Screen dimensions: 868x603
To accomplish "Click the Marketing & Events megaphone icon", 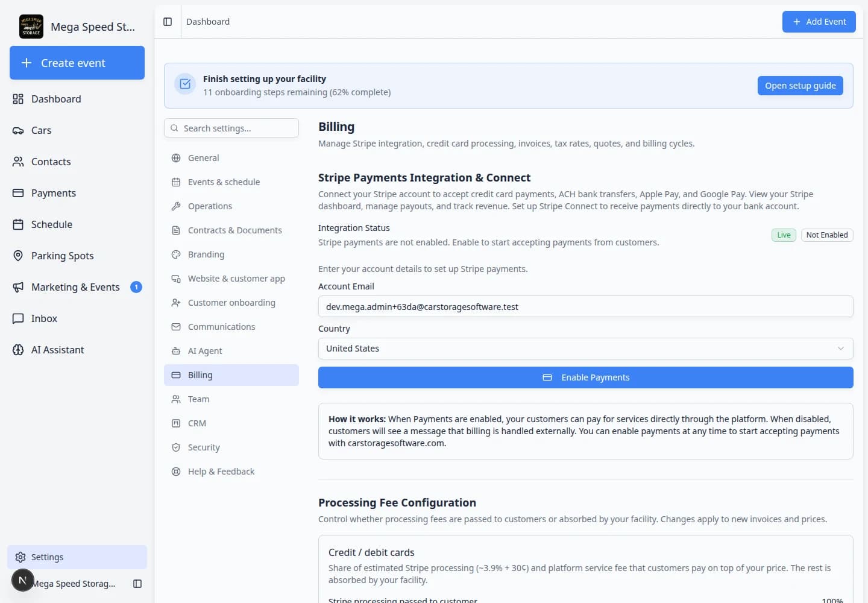I will (x=18, y=287).
